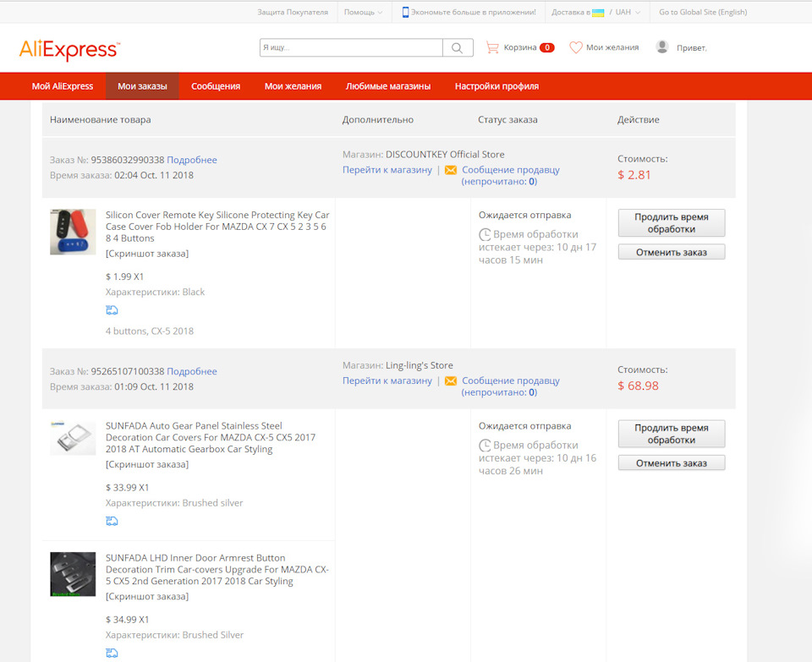Click Защита Покупателя link
812x662 pixels.
pos(293,12)
